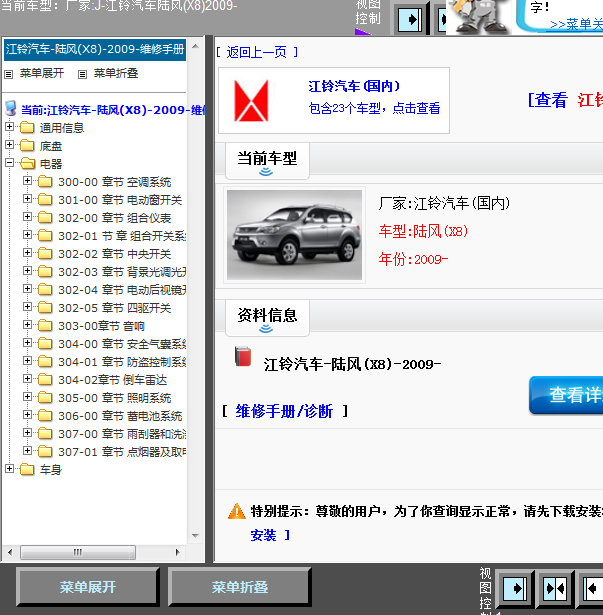
Task: Click tree scrollbar left arrow
Action: point(10,552)
